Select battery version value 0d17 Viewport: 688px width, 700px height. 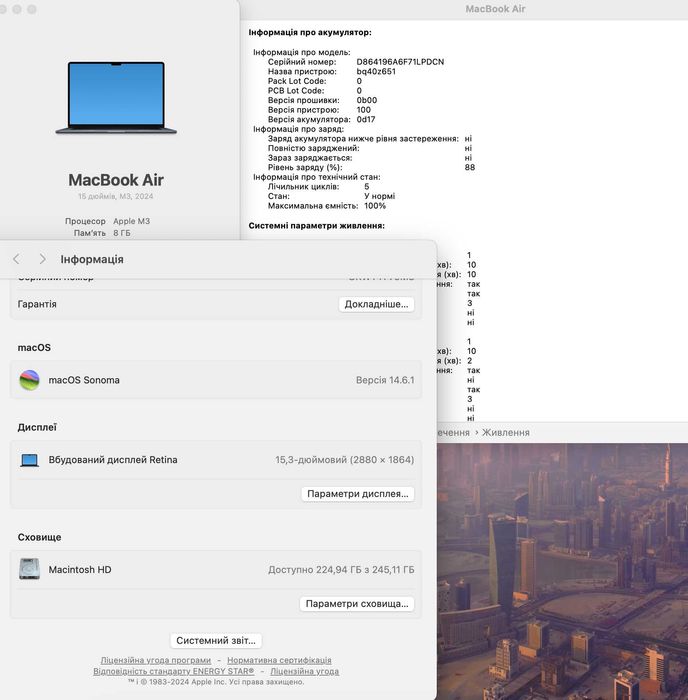[366, 119]
